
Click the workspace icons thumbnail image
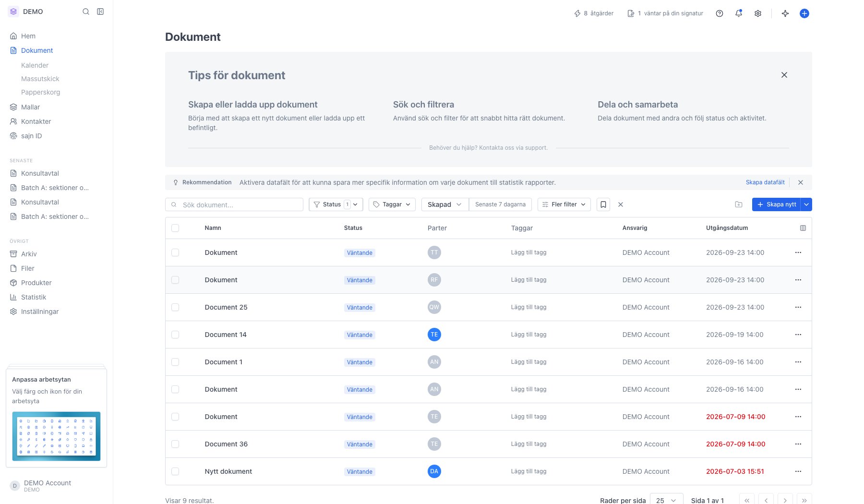(56, 436)
